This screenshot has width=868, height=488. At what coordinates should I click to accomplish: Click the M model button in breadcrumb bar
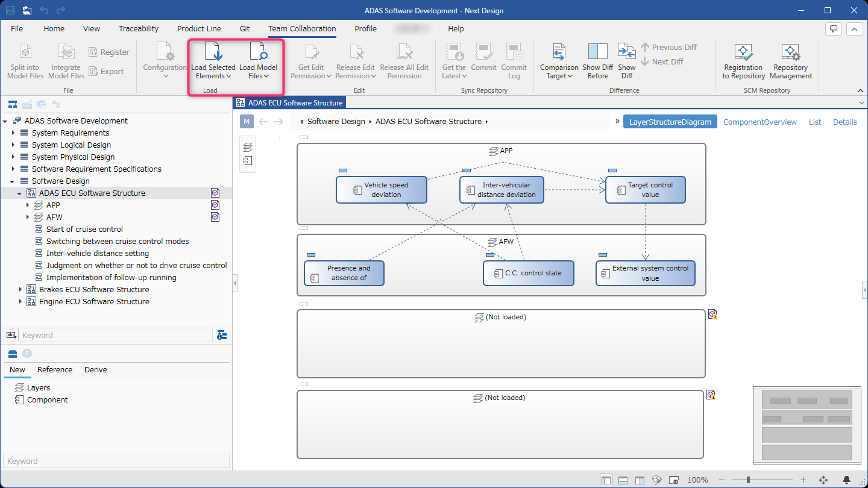click(x=247, y=122)
